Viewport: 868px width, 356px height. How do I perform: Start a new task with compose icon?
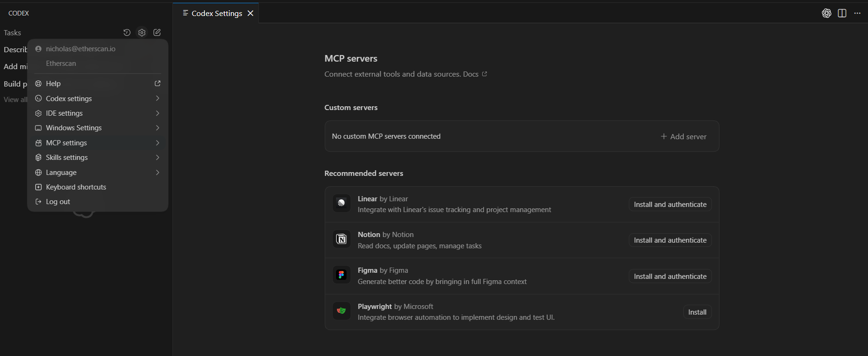coord(157,32)
